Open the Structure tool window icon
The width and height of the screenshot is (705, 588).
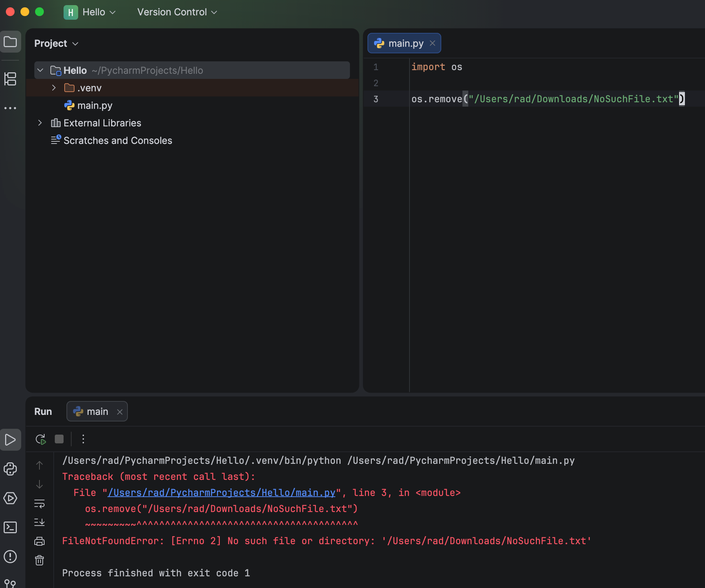coord(10,79)
